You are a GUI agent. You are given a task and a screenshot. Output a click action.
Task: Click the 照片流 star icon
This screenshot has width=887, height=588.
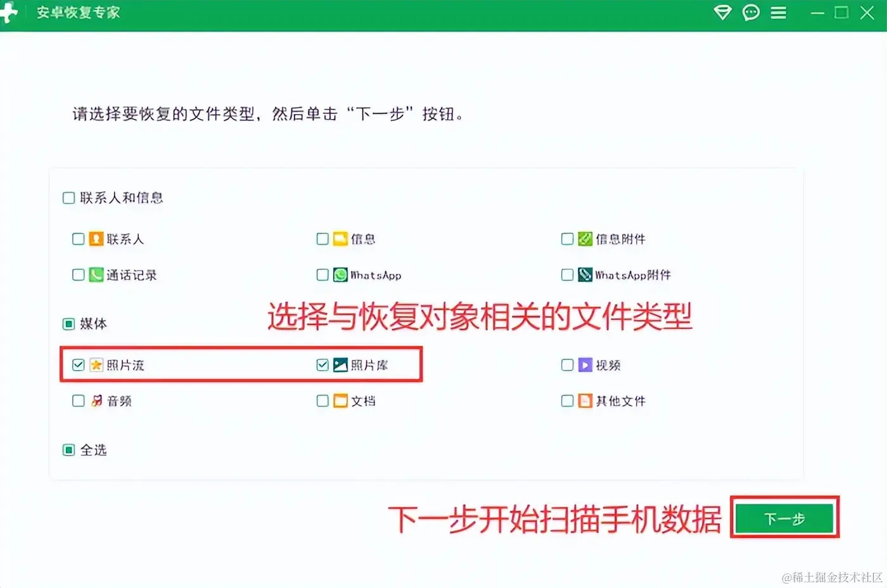click(96, 365)
